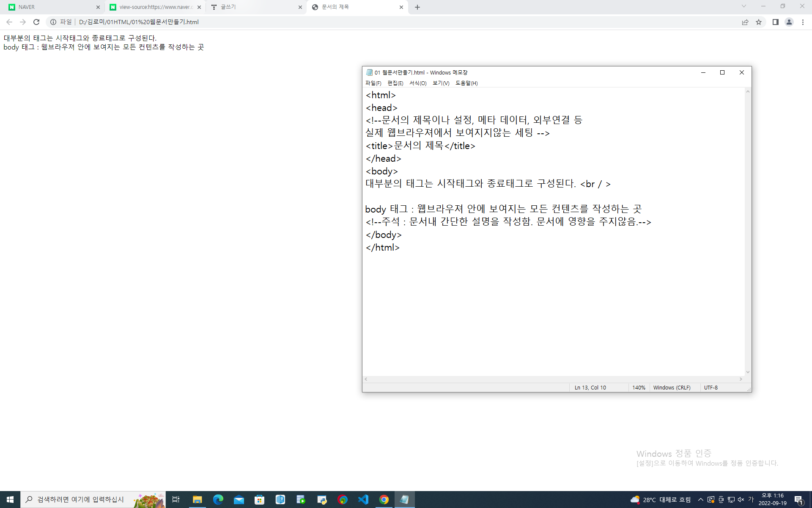Image resolution: width=812 pixels, height=508 pixels.
Task: Click the browser forward arrow
Action: pyautogui.click(x=23, y=22)
